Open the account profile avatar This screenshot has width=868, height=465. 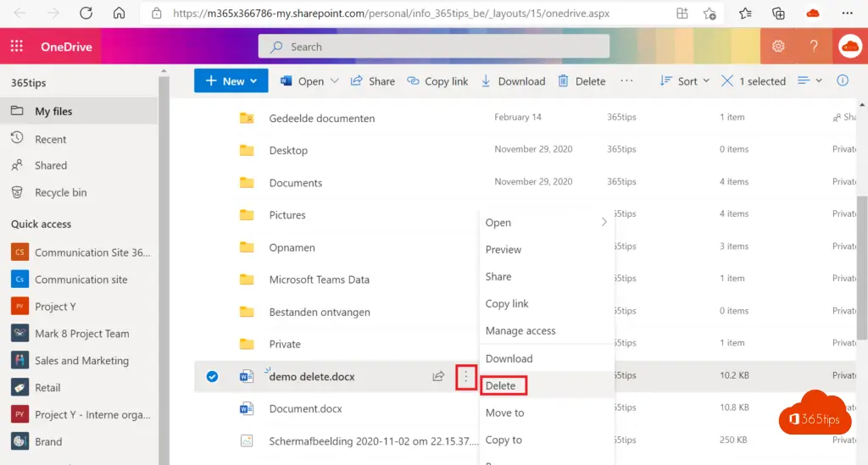tap(849, 47)
